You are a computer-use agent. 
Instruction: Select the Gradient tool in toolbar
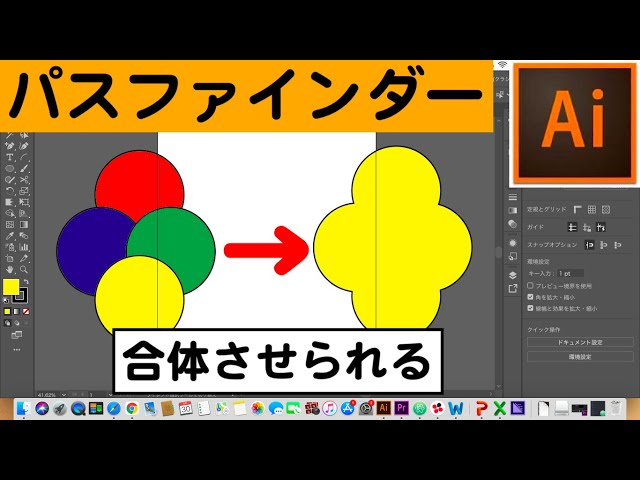click(24, 224)
